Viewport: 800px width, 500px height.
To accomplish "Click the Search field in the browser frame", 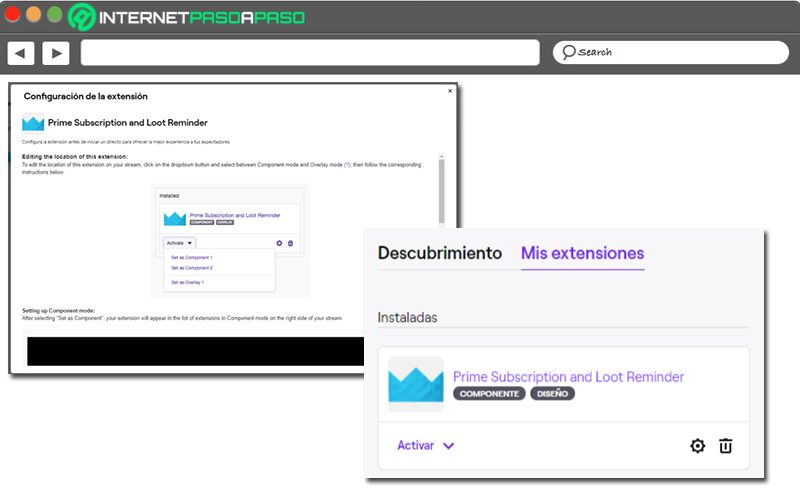I will (x=670, y=52).
